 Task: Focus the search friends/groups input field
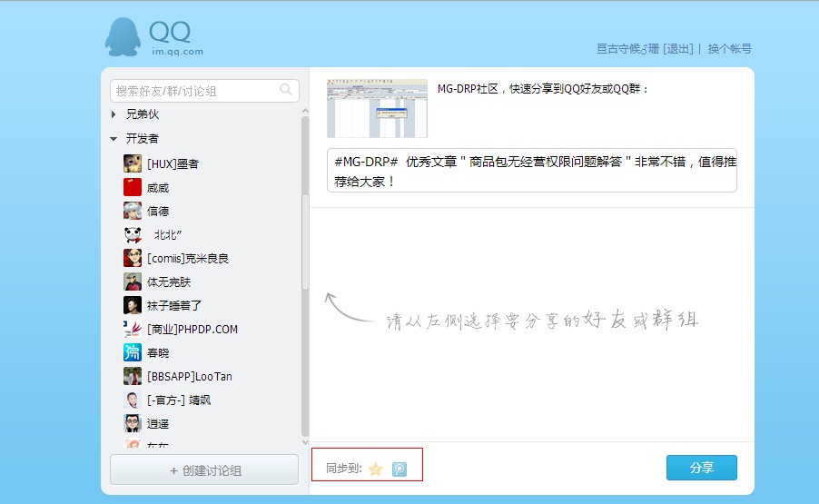click(204, 91)
